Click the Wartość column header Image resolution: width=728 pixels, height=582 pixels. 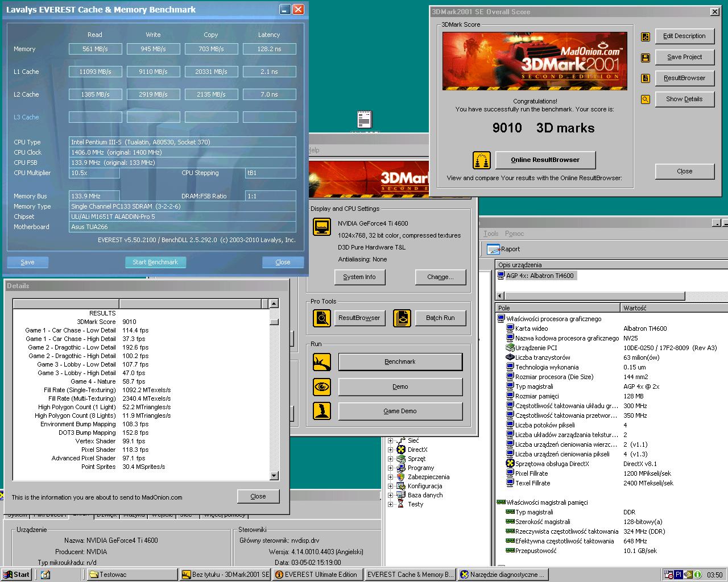(x=674, y=308)
